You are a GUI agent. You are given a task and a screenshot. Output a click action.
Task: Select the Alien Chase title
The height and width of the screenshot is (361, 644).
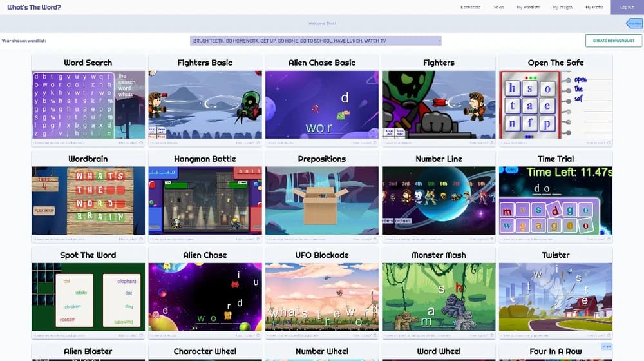click(x=205, y=255)
